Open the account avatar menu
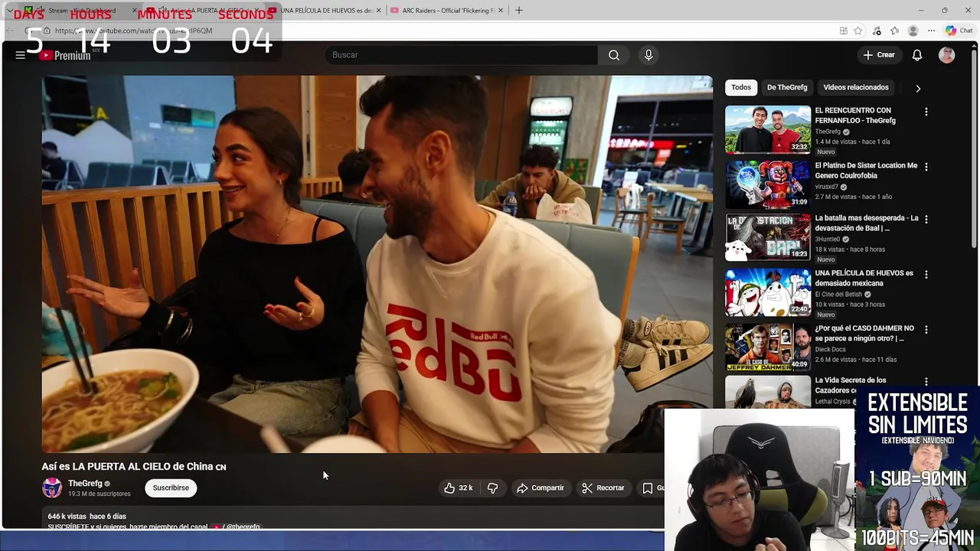Viewport: 980px width, 551px height. point(947,55)
